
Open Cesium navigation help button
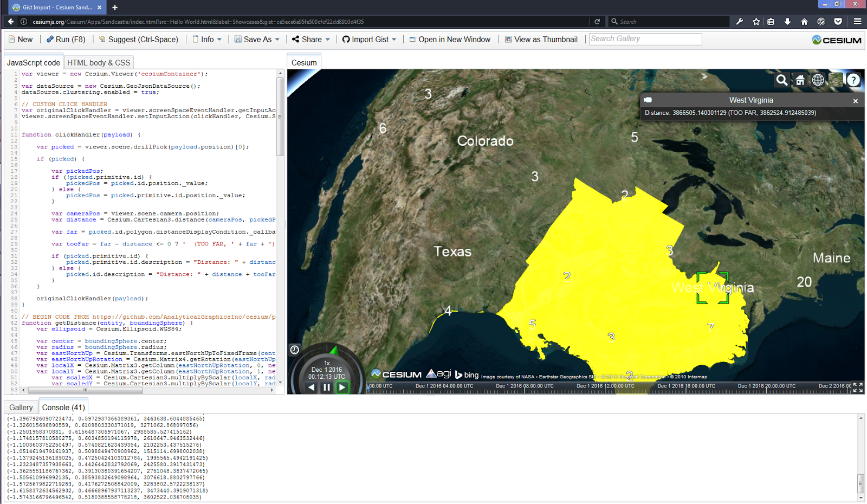pos(853,80)
